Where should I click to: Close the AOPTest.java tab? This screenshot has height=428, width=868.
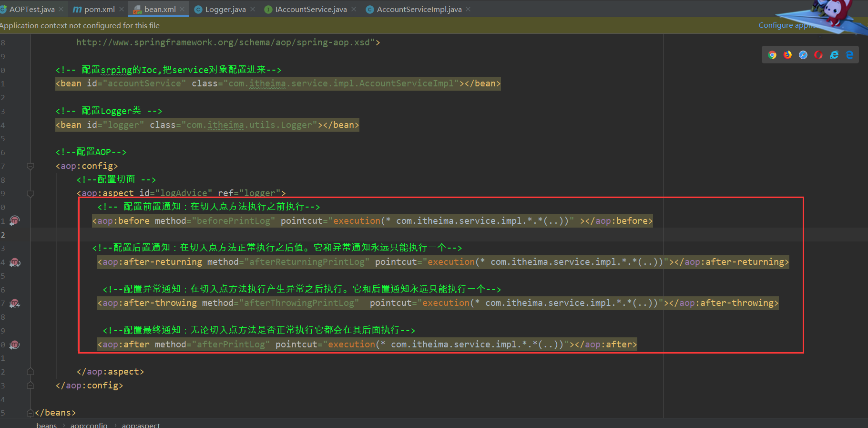tap(61, 9)
